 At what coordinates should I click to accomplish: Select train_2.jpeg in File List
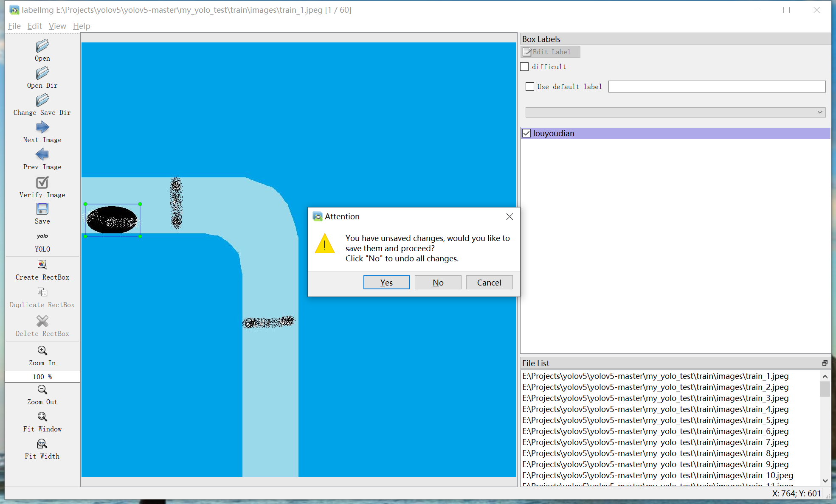pyautogui.click(x=655, y=387)
